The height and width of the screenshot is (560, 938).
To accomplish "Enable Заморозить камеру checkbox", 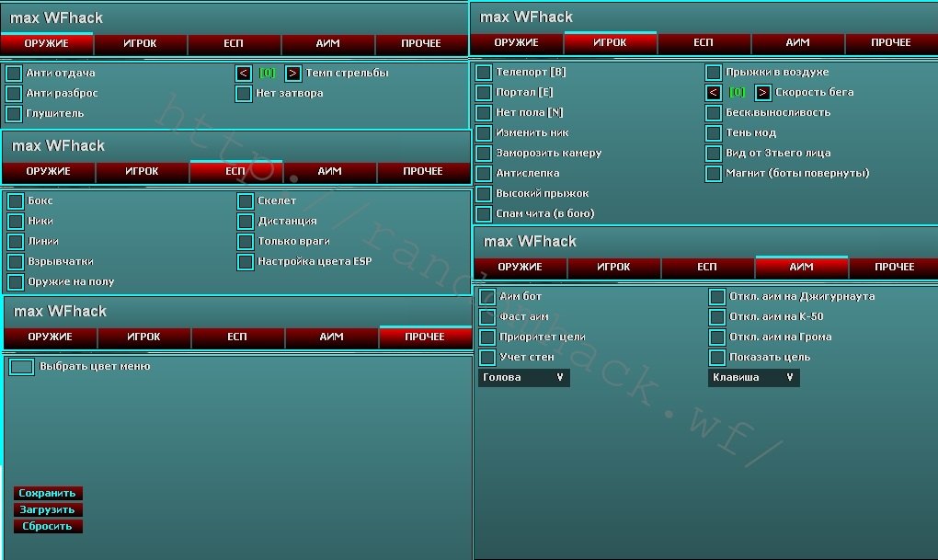I will pyautogui.click(x=484, y=154).
